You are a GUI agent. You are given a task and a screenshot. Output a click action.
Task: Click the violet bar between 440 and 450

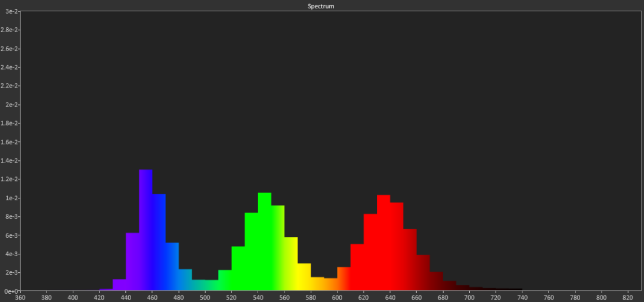(x=132, y=261)
